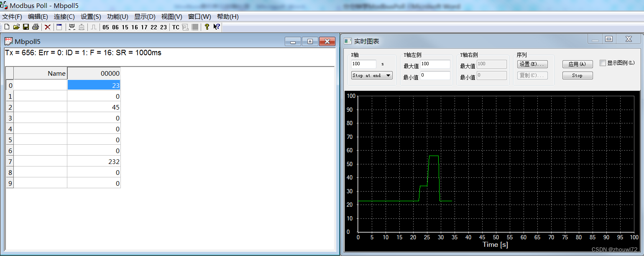This screenshot has width=644, height=256.
Task: Select function 23 in toolbar
Action: [164, 27]
